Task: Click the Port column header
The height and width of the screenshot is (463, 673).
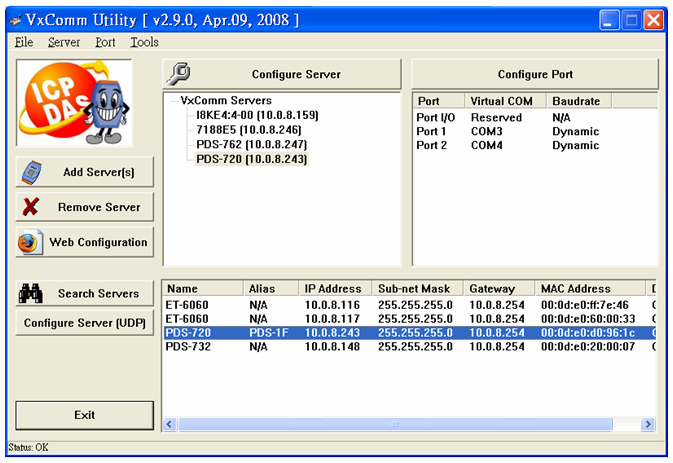Action: click(x=439, y=101)
